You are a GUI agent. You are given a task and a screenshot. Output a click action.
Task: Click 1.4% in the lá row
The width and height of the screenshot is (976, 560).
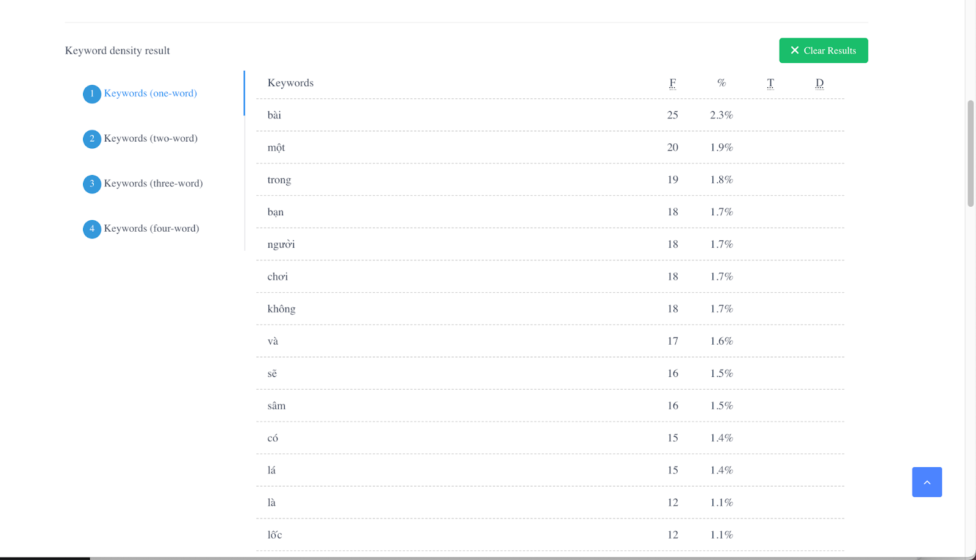pos(721,470)
